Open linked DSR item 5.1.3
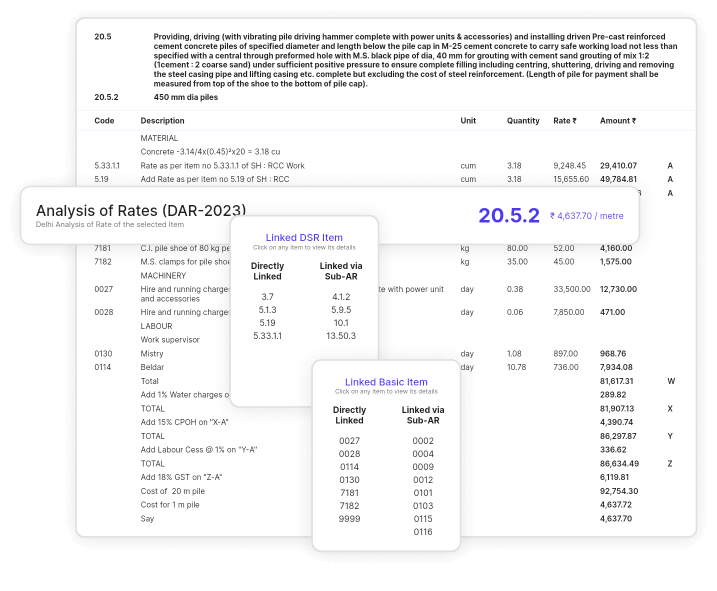 (x=268, y=310)
